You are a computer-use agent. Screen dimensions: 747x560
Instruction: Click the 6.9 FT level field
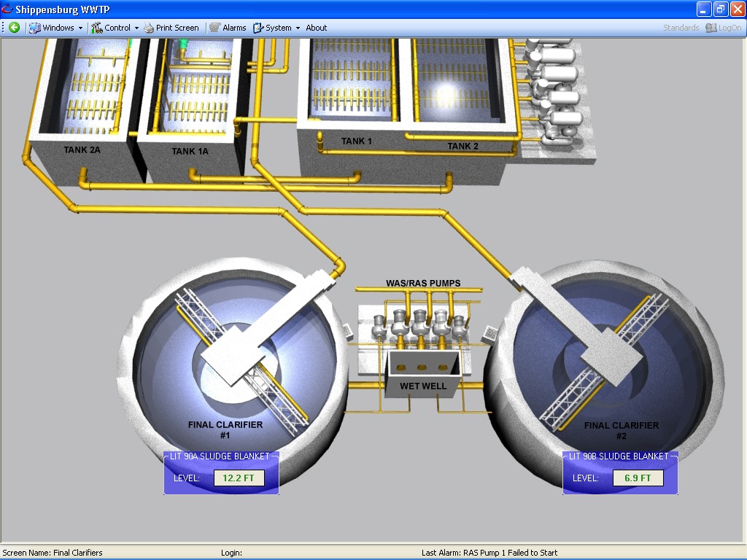pos(638,478)
